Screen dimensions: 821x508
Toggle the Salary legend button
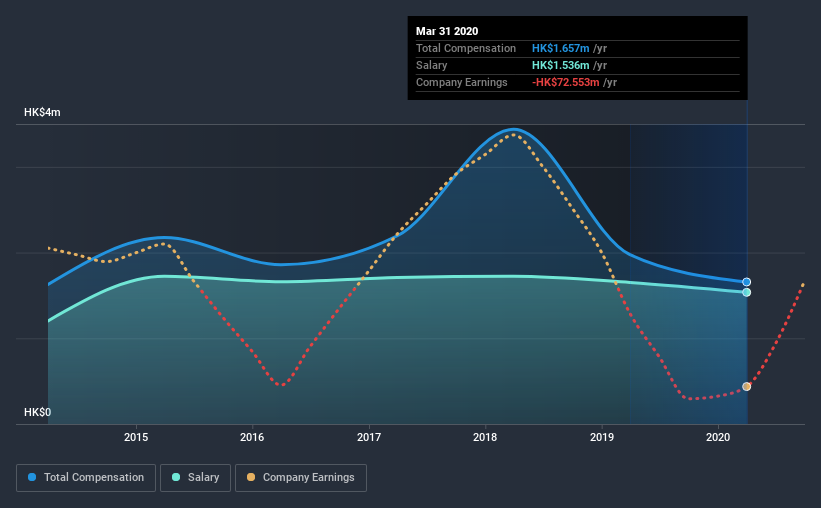[195, 478]
